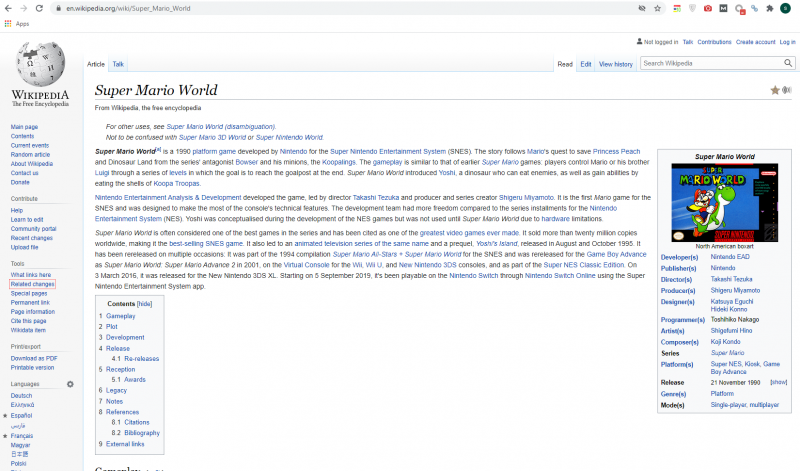This screenshot has height=471, width=800.
Task: Open the Chrome profile avatar menu
Action: 785,8
